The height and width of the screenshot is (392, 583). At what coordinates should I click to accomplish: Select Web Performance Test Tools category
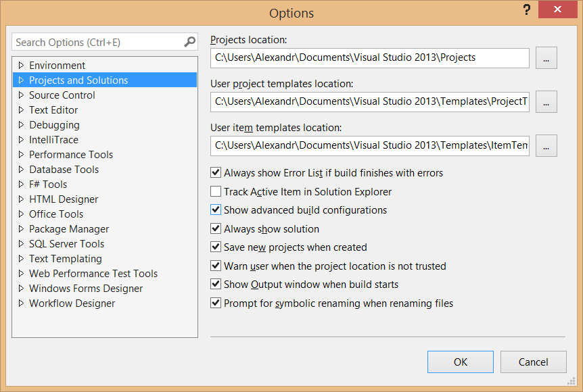pos(93,274)
